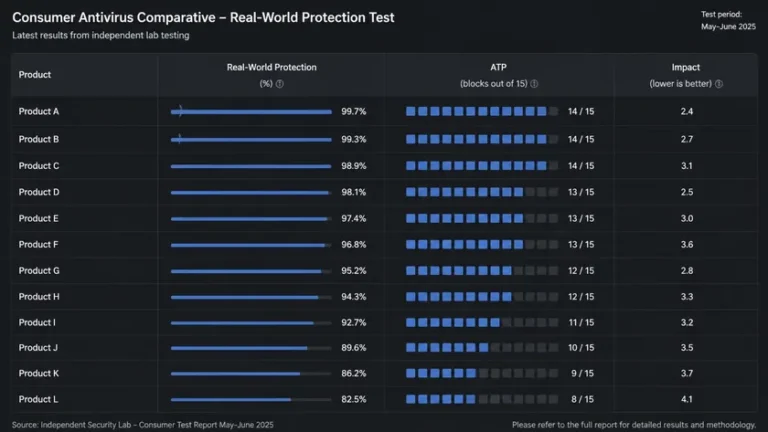Click Product A protection bar
The height and width of the screenshot is (432, 768).
click(251, 112)
